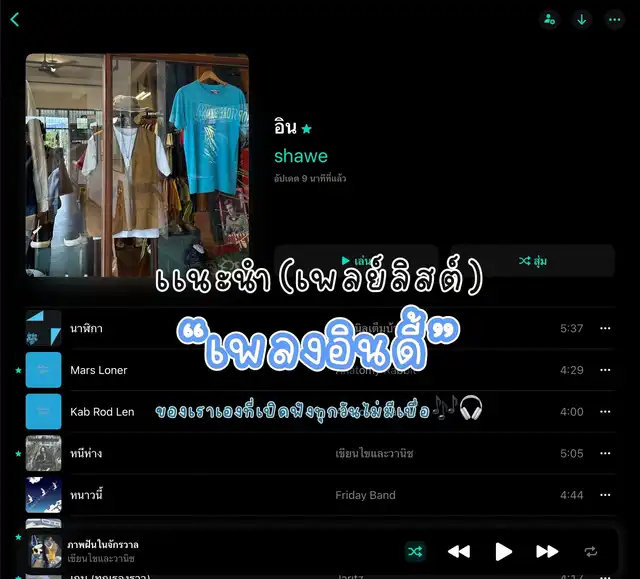Open more options for the นาฬิกา track
Image resolution: width=640 pixels, height=579 pixels.
605,328
